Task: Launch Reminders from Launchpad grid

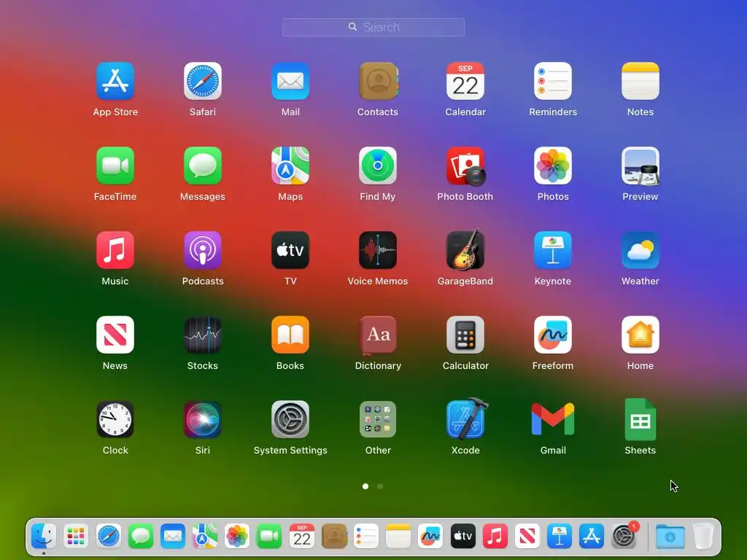Action: pyautogui.click(x=553, y=81)
